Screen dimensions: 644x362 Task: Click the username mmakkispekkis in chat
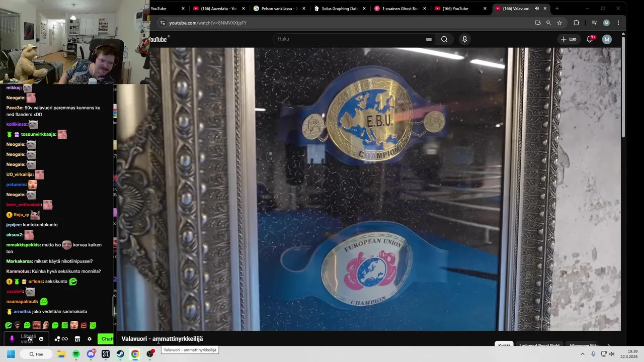(x=23, y=245)
